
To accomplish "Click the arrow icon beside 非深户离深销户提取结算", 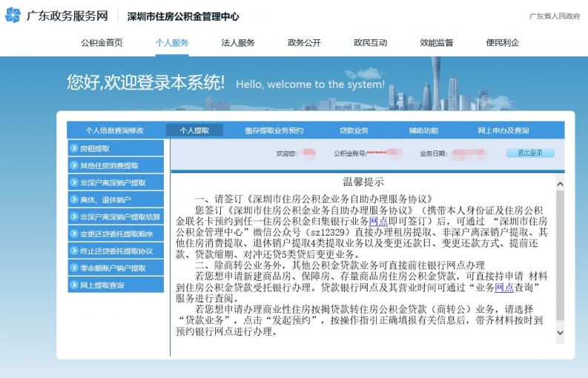I will 74,216.
